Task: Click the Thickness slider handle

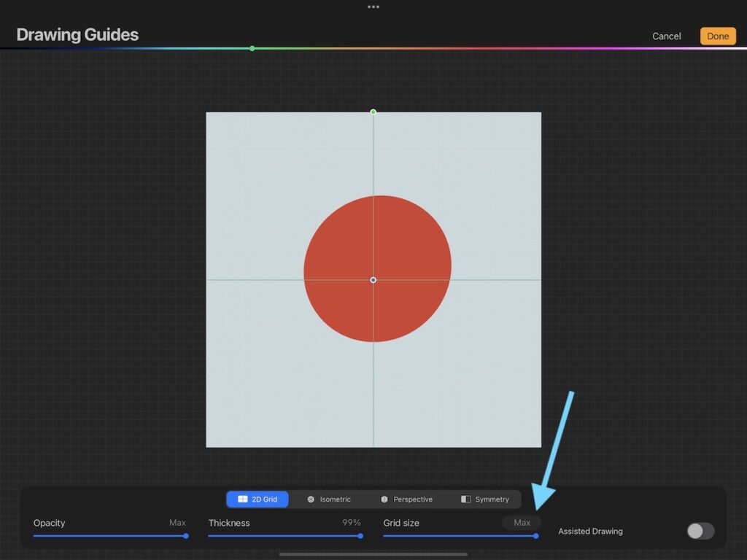Action: point(360,536)
